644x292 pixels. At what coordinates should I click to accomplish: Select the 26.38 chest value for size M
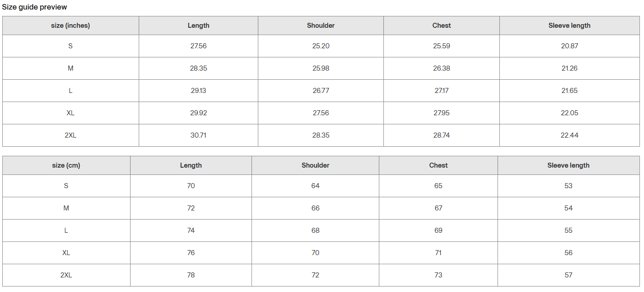pyautogui.click(x=442, y=68)
